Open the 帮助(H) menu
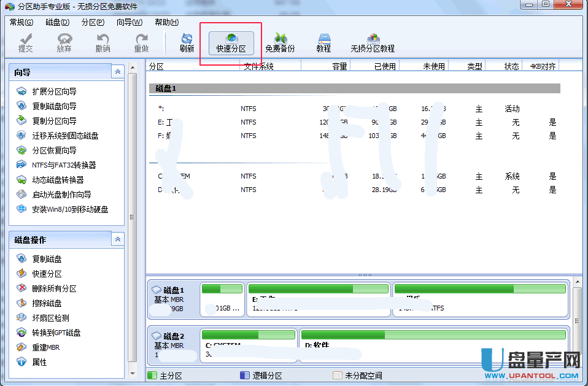The width and height of the screenshot is (588, 386). tap(166, 22)
